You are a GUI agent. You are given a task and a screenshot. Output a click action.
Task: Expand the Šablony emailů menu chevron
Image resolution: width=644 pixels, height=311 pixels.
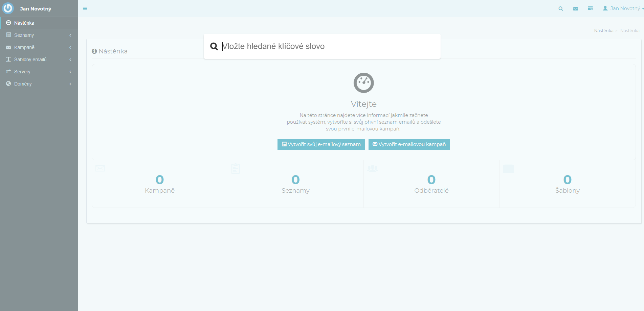[70, 59]
